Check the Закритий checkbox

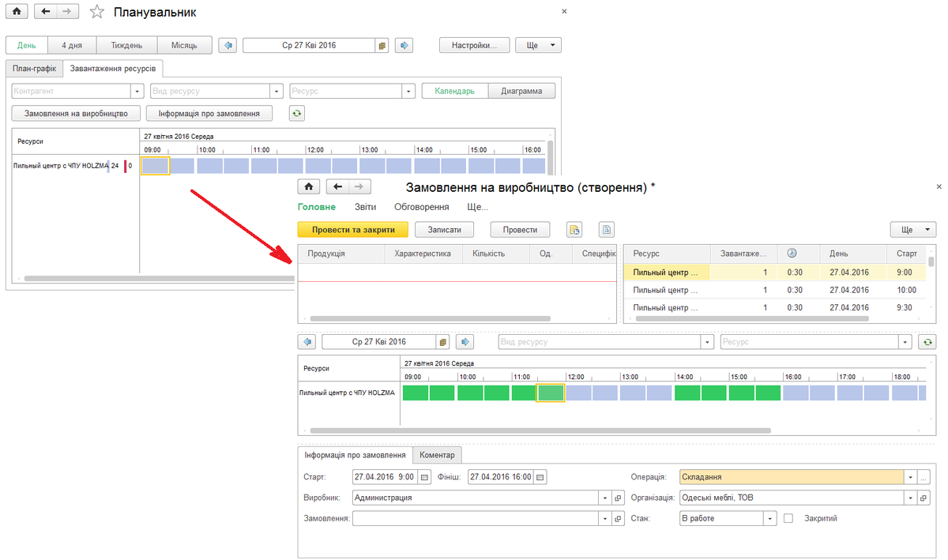pos(788,519)
